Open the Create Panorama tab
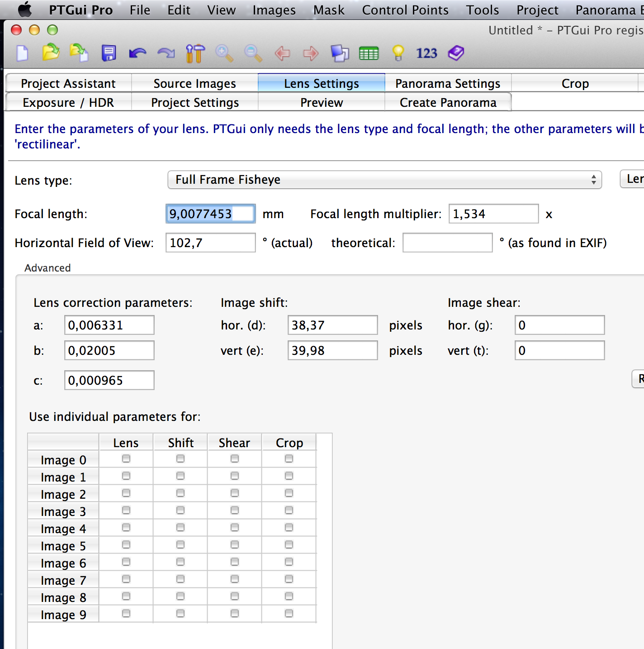This screenshot has width=644, height=649. click(x=448, y=102)
